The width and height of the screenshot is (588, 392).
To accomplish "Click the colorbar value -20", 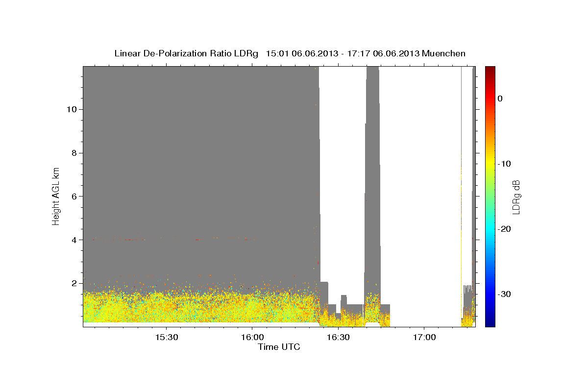I will click(x=505, y=229).
